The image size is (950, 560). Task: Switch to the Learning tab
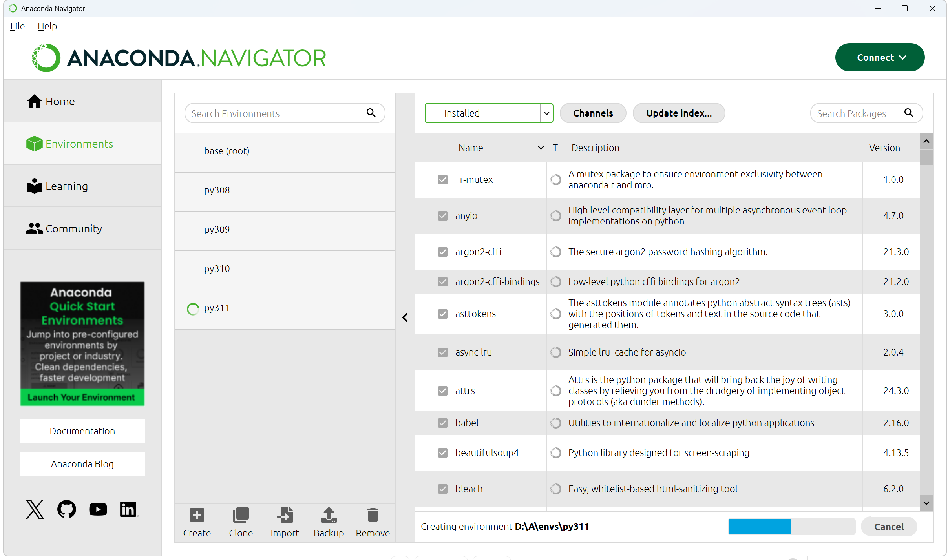(x=82, y=186)
